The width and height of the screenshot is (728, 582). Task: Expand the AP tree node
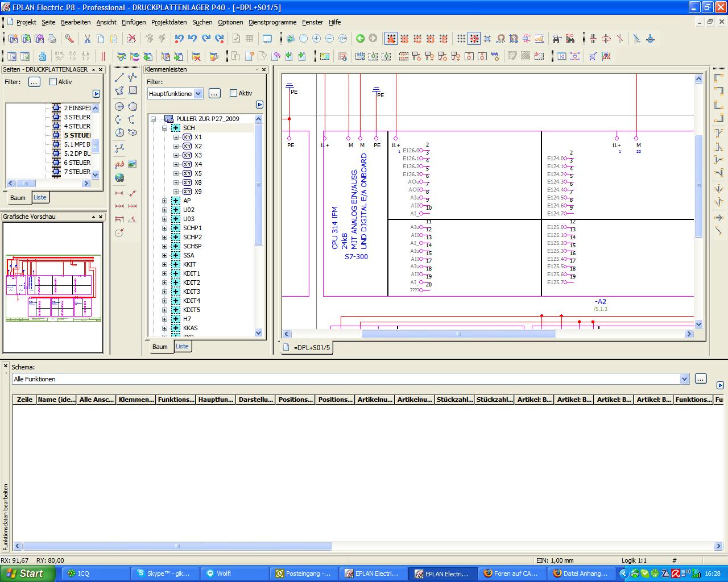[165, 201]
